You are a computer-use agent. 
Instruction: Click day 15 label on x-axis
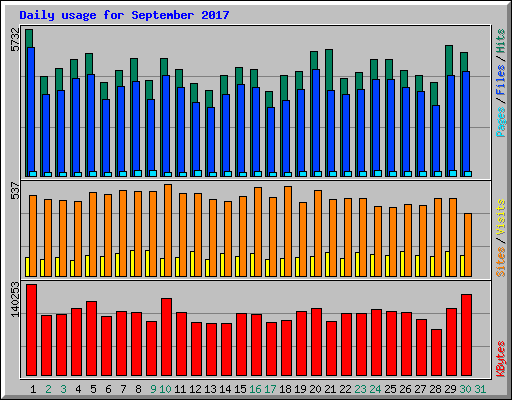[x=240, y=389]
